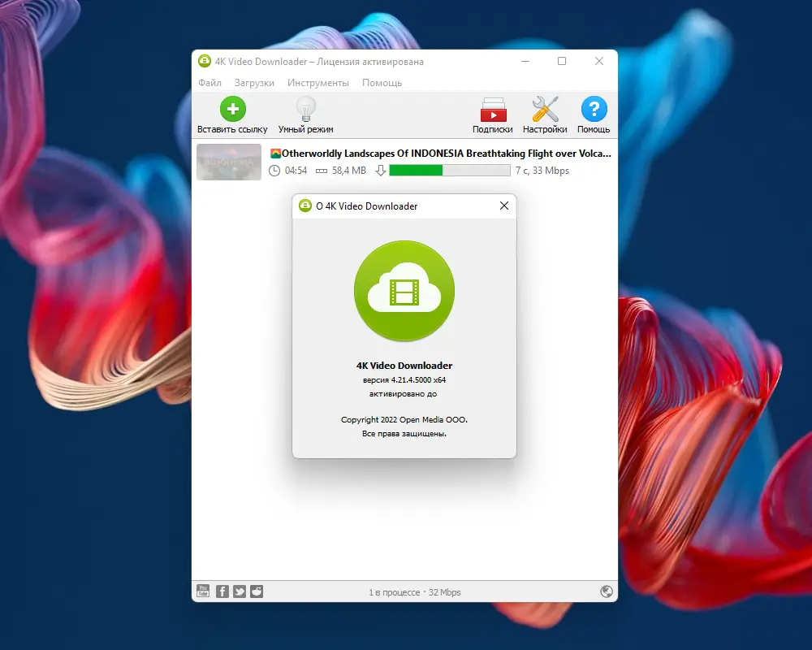The image size is (812, 650).
Task: Open Subscriptions (Подписки) toolbar icon
Action: coord(493,110)
